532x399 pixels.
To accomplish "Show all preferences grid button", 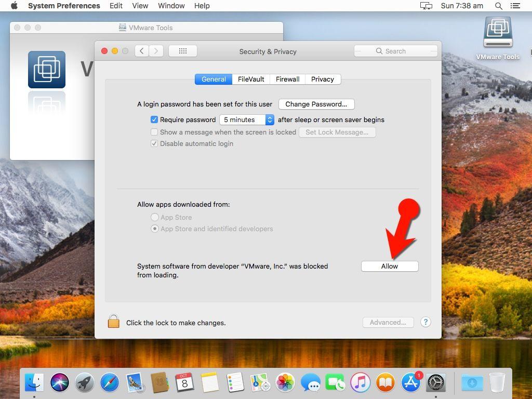I will coord(183,51).
